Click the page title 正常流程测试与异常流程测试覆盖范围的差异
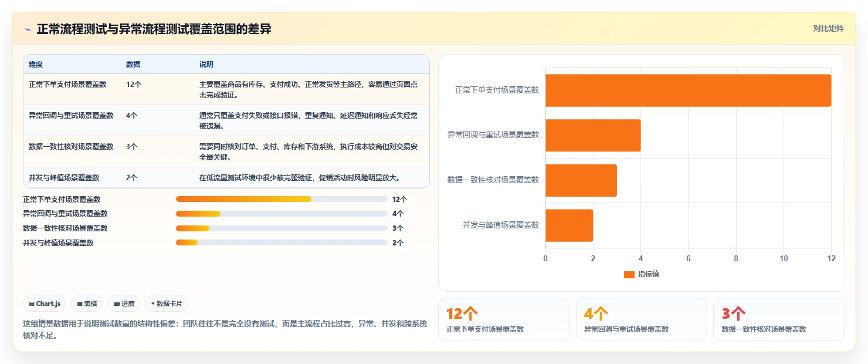The image size is (868, 364). [x=154, y=29]
